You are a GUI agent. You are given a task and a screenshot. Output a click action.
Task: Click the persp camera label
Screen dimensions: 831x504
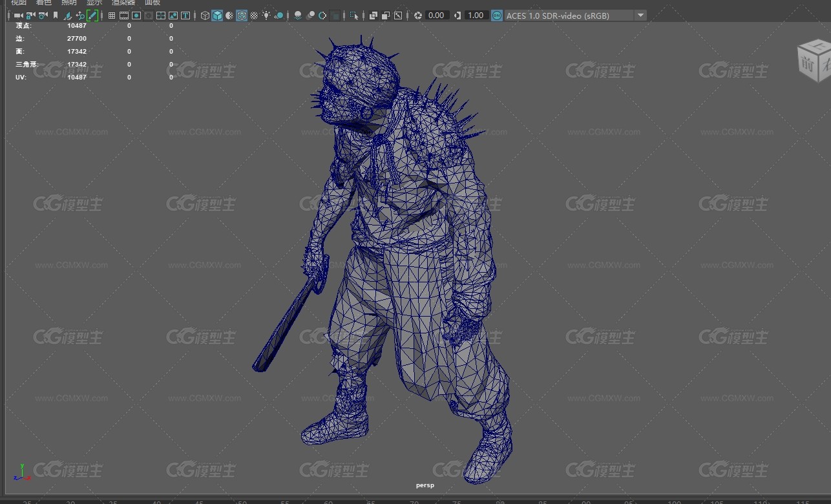(425, 485)
